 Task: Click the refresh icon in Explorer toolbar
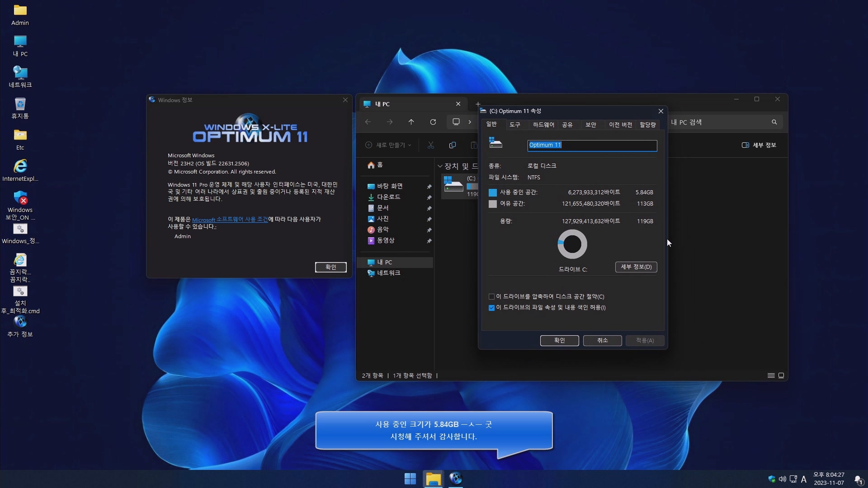coord(433,122)
